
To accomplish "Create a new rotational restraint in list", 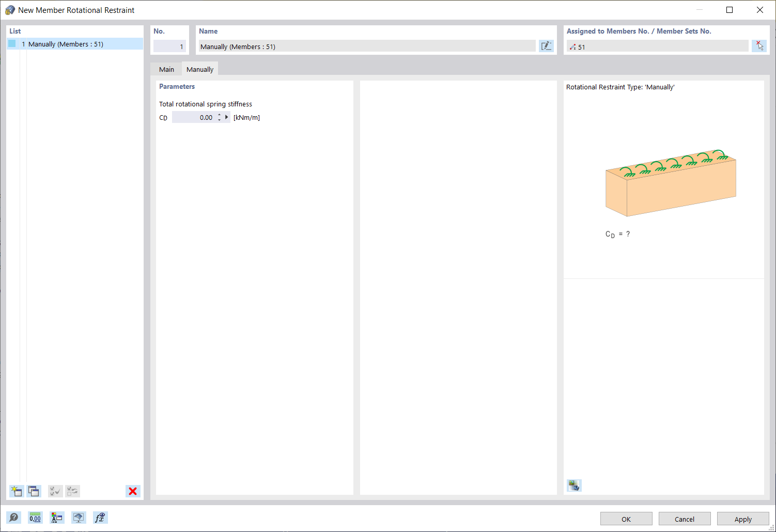I will click(17, 491).
